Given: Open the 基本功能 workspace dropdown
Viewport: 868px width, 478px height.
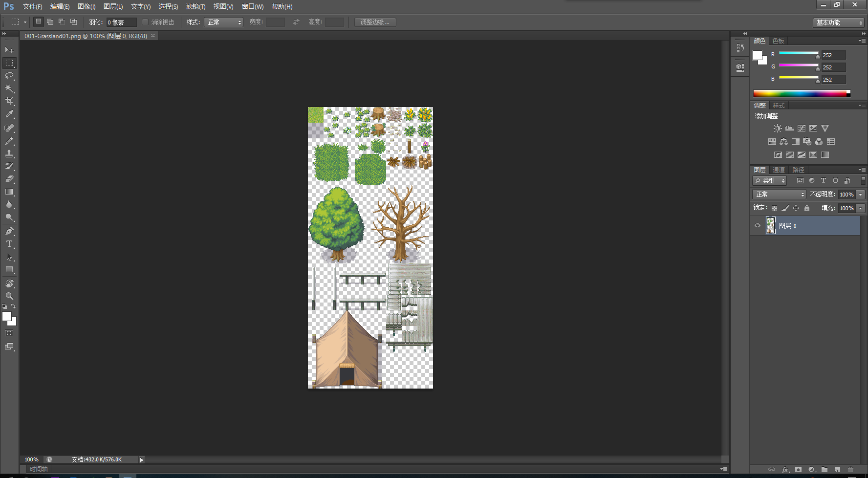Looking at the screenshot, I should [x=839, y=22].
